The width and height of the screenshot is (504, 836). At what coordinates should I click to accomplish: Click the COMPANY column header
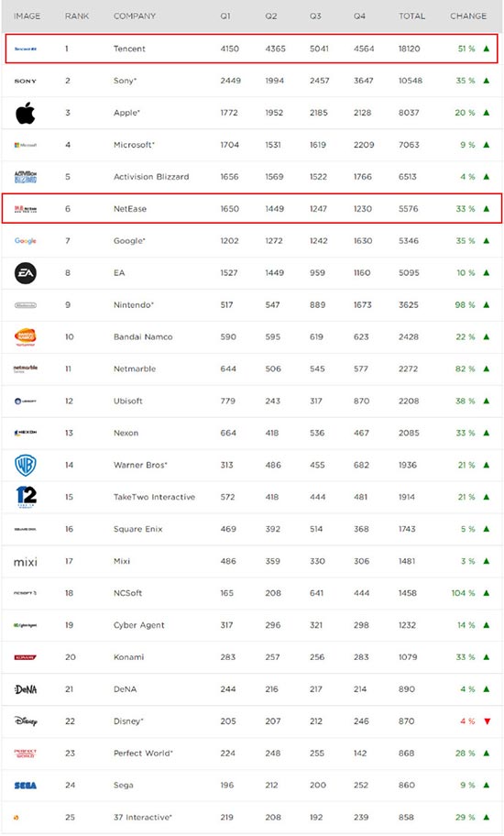pos(135,16)
